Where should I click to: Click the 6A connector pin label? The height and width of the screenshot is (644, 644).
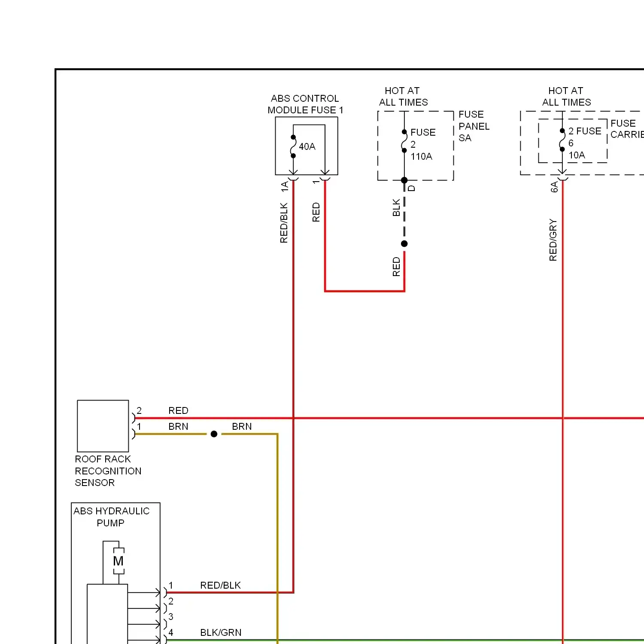pos(554,187)
